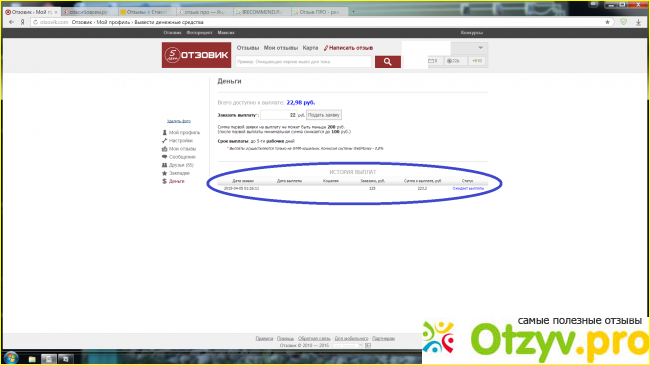Screen dimensions: 650x365
Task: Click dollar icon beside 'Деньги'
Action: [x=164, y=181]
